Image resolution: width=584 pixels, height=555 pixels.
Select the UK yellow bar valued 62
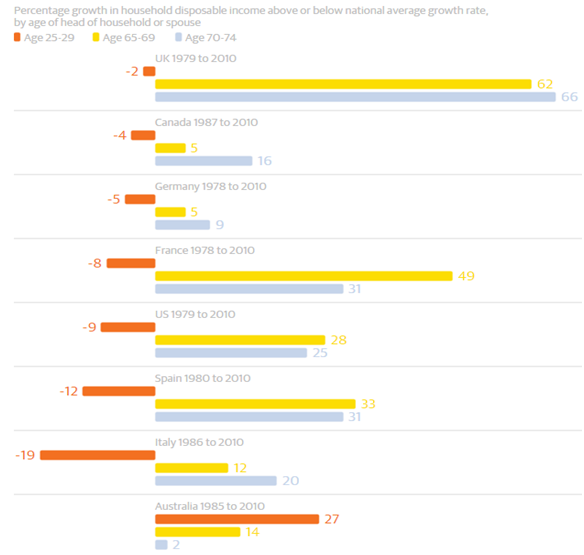[x=343, y=84]
